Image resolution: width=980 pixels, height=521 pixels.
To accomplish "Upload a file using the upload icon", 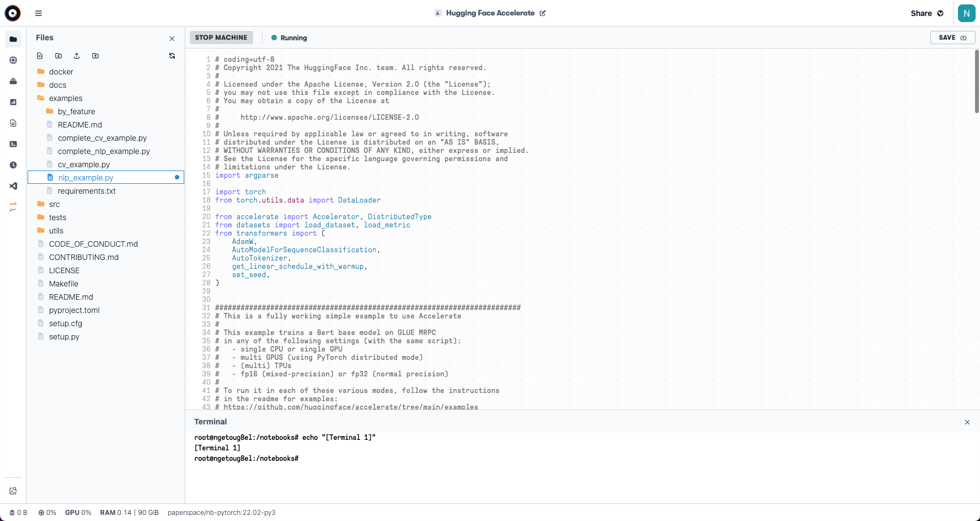I will coord(77,56).
